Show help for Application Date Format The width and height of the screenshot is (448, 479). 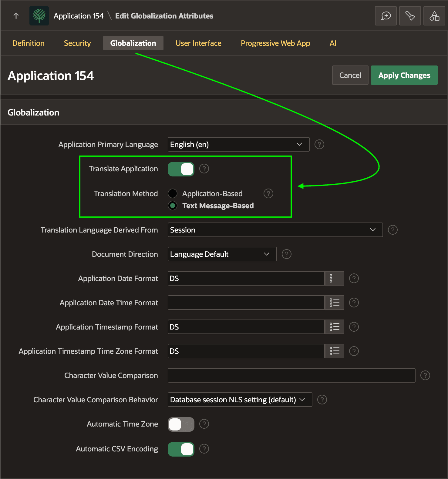coord(354,278)
